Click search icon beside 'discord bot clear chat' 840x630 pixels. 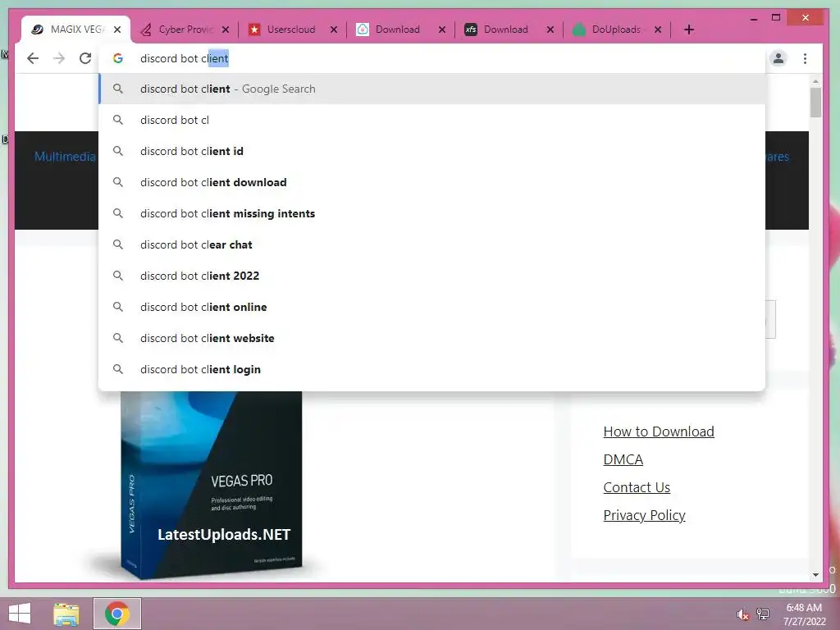[x=118, y=244]
